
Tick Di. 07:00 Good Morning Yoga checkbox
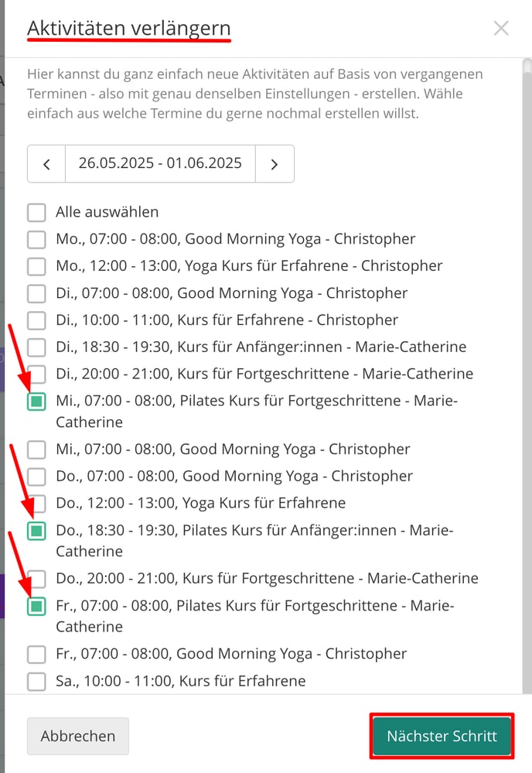click(x=36, y=293)
